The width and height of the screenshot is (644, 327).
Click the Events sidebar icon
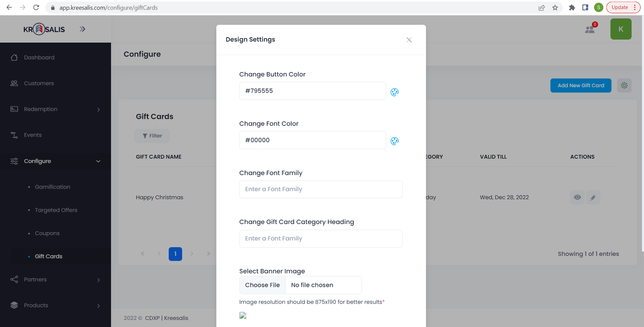point(14,135)
